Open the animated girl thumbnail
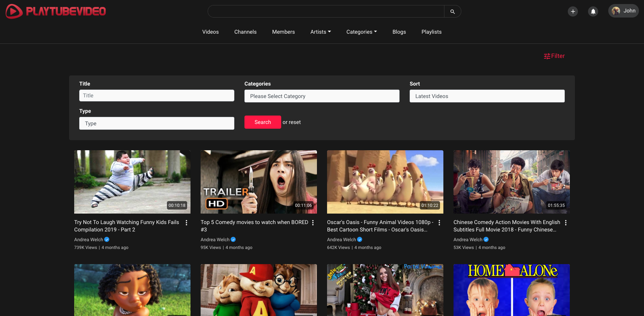 pyautogui.click(x=132, y=290)
